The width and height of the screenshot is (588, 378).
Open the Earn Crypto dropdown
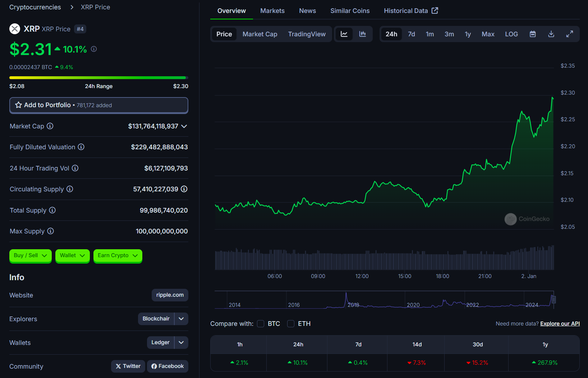[x=118, y=256]
